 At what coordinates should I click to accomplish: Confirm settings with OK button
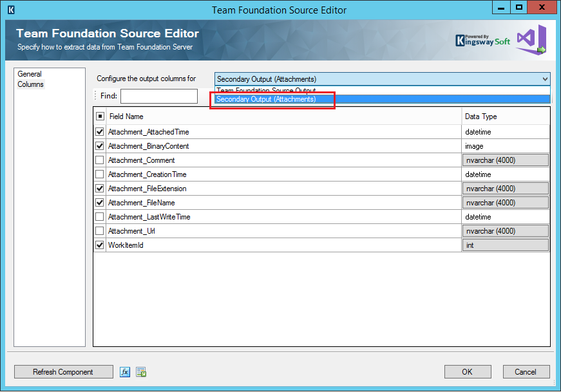click(x=468, y=371)
